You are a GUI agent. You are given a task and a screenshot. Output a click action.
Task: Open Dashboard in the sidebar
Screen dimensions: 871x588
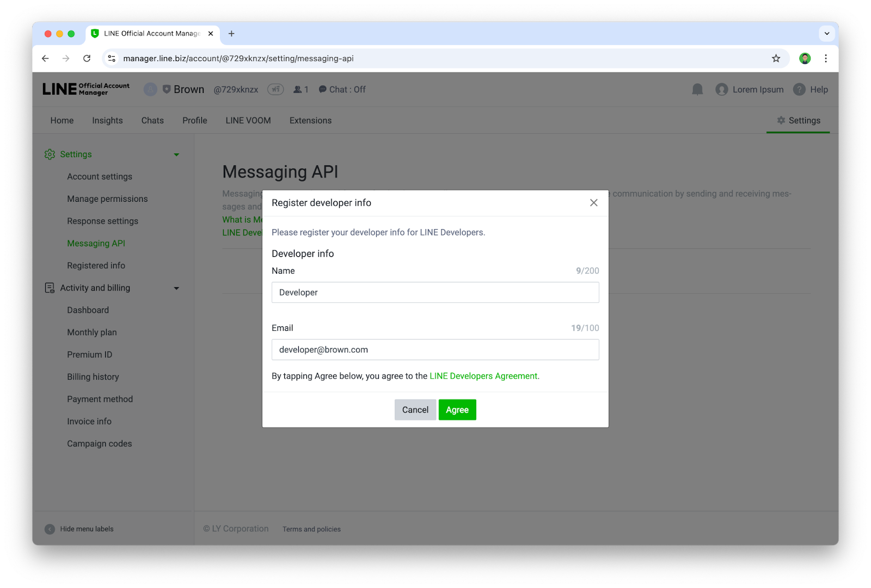pyautogui.click(x=88, y=310)
